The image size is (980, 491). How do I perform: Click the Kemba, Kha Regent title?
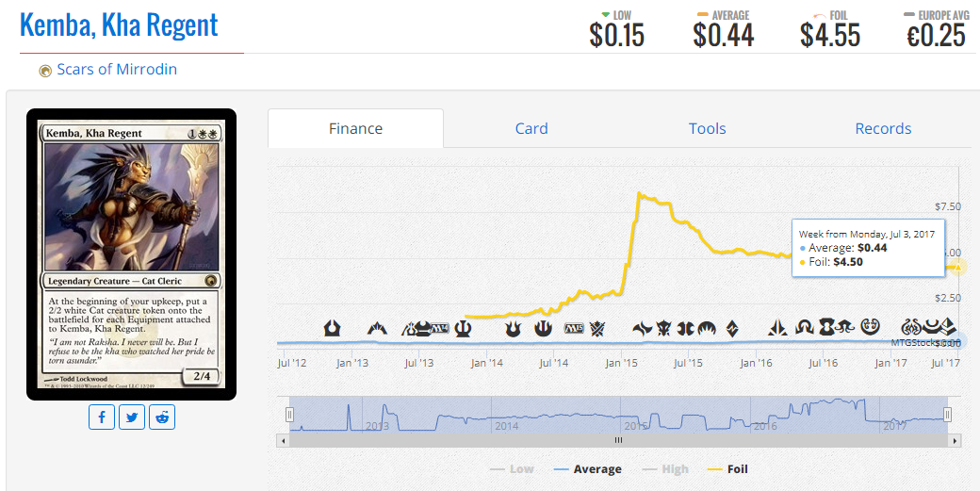[x=119, y=25]
